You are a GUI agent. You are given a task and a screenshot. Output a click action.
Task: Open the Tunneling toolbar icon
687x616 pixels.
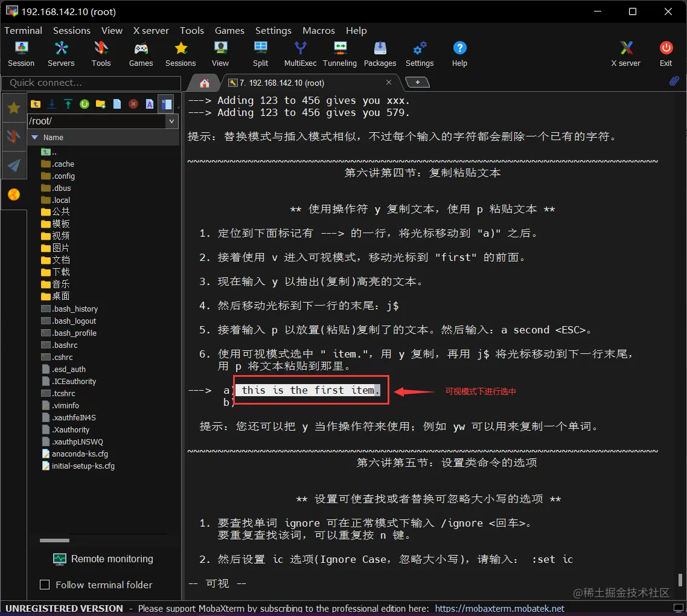(x=339, y=54)
